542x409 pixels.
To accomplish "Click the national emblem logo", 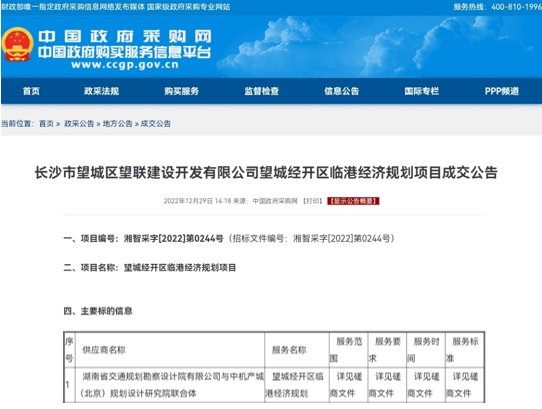I will click(17, 44).
